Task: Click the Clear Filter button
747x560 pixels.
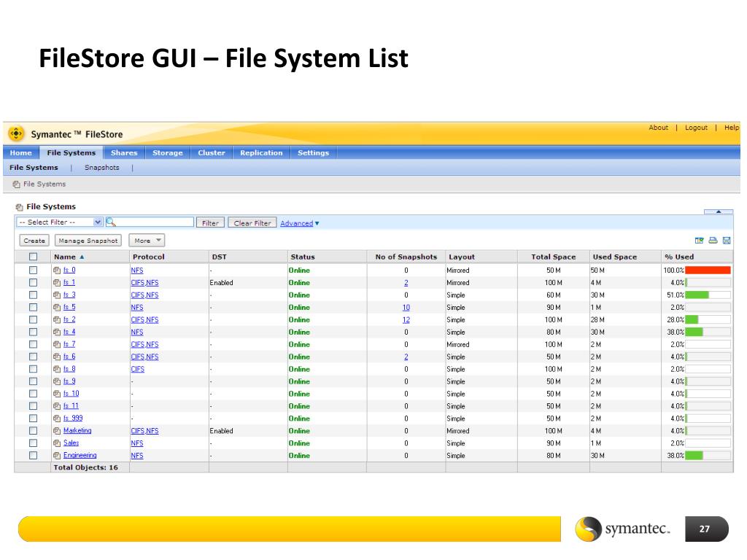Action: tap(252, 223)
